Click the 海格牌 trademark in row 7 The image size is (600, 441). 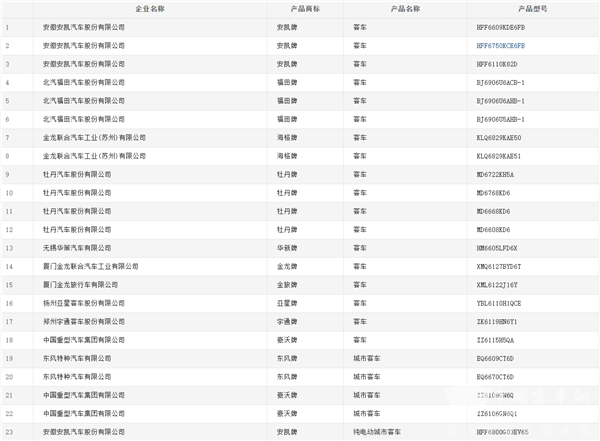point(288,137)
